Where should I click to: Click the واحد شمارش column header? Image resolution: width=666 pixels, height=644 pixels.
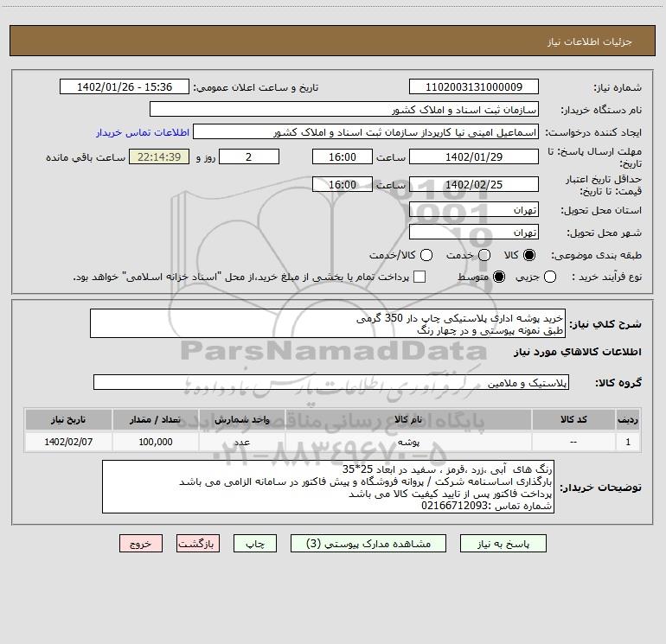pyautogui.click(x=241, y=419)
